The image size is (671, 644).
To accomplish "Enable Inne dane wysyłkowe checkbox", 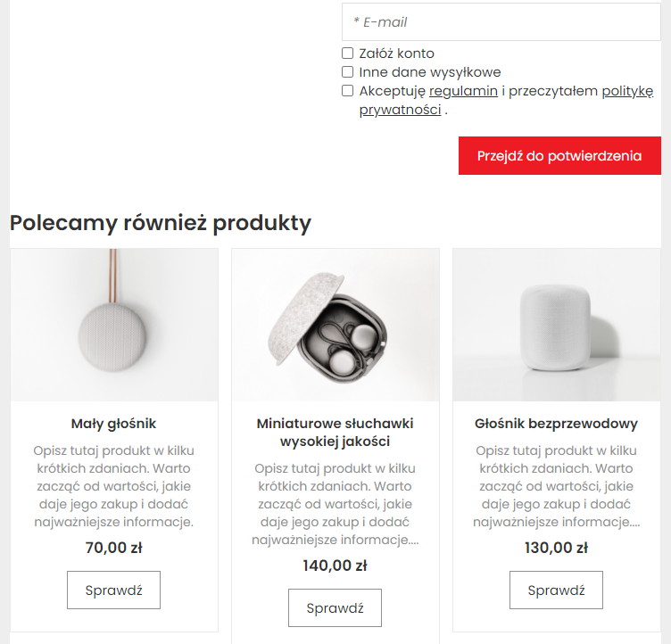I will (x=347, y=72).
